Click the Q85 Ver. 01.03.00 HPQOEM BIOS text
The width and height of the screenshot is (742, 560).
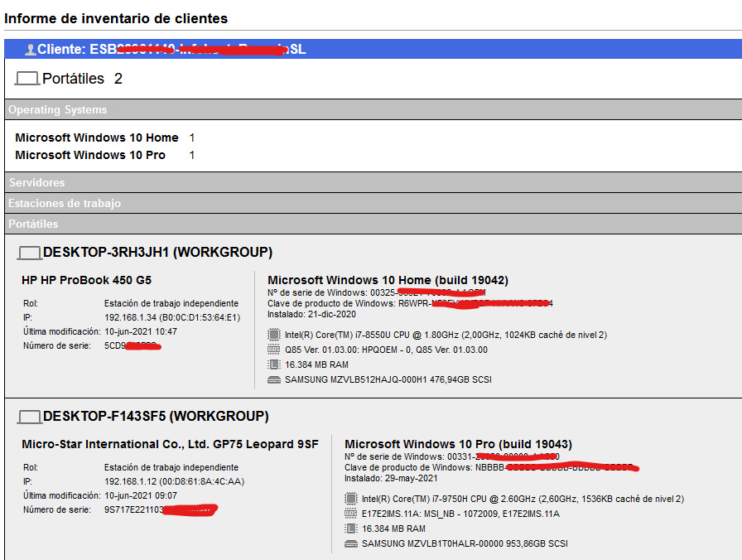tap(386, 350)
